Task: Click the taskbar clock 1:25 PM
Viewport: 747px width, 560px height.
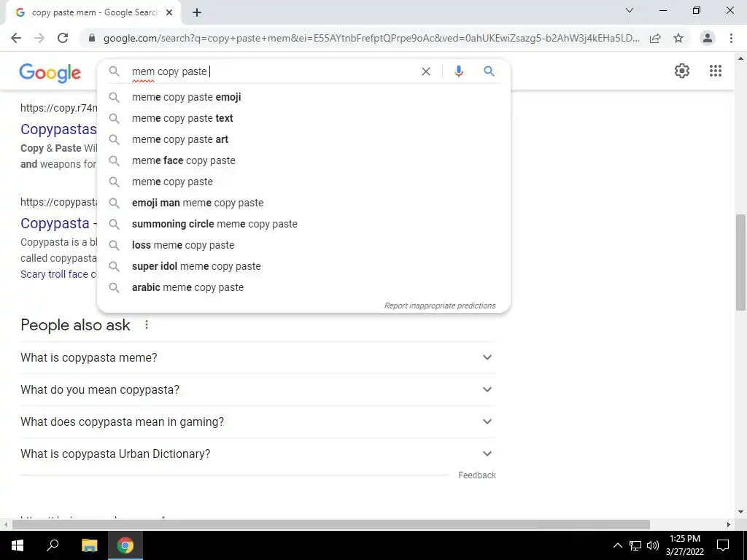Action: click(x=684, y=545)
